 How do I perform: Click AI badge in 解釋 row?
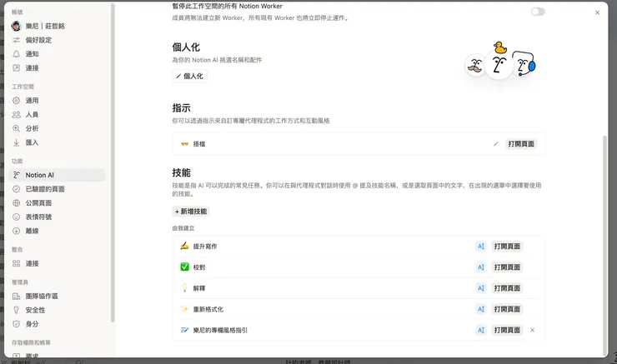click(481, 288)
